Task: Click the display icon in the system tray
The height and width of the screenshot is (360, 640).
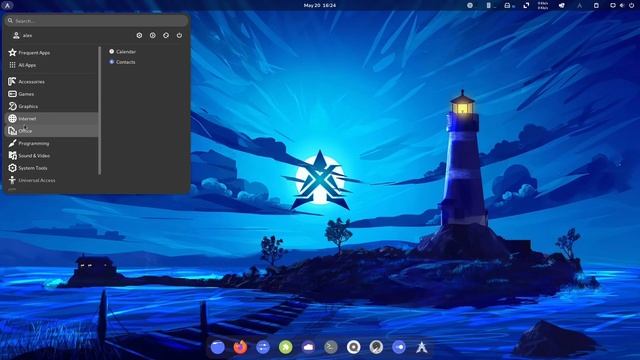Action: pos(613,5)
